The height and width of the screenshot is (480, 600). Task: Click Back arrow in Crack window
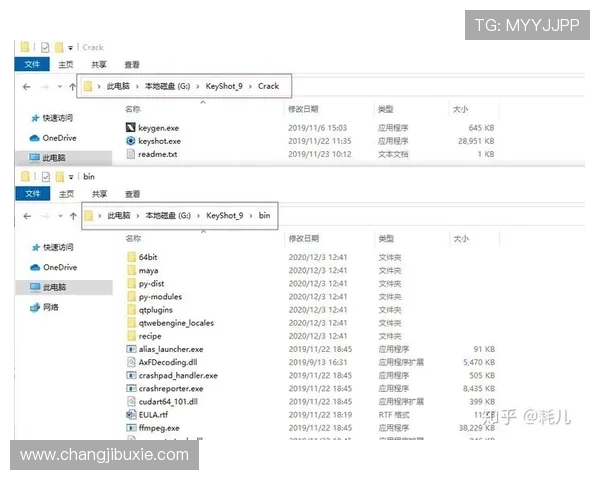coord(26,87)
